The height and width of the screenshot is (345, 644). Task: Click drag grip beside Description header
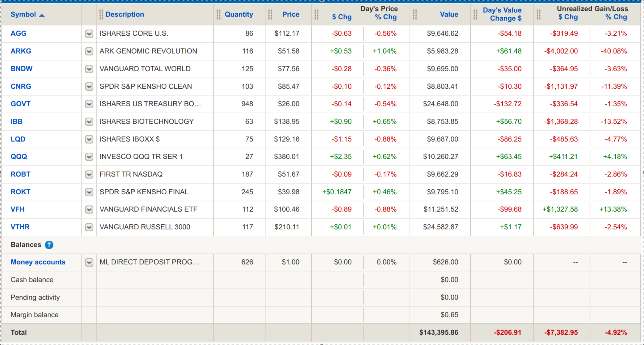(101, 15)
